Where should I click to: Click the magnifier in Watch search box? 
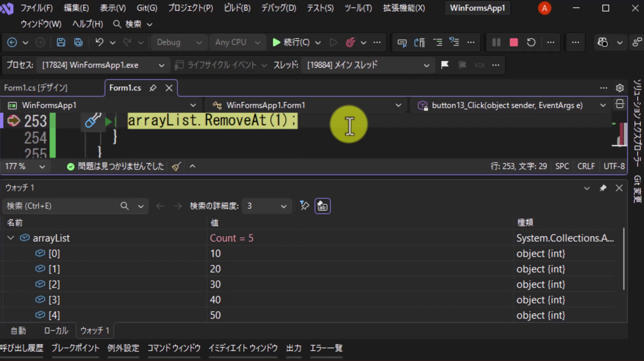[124, 206]
